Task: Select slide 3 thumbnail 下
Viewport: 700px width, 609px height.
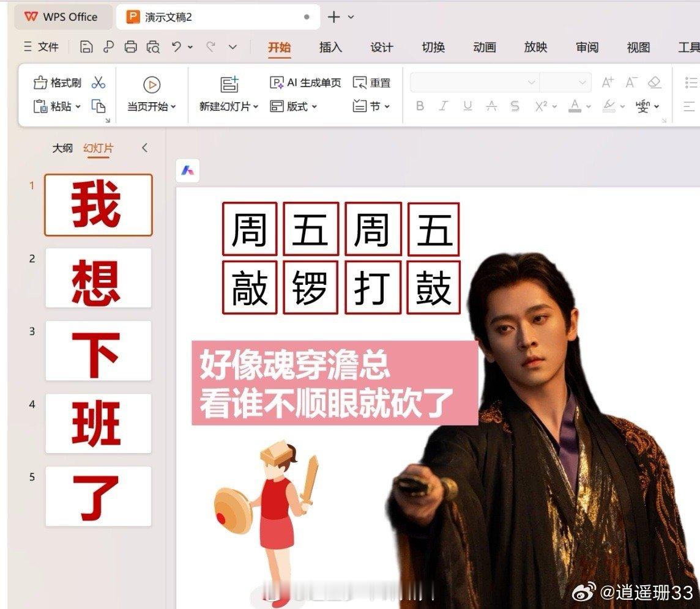Action: 99,351
